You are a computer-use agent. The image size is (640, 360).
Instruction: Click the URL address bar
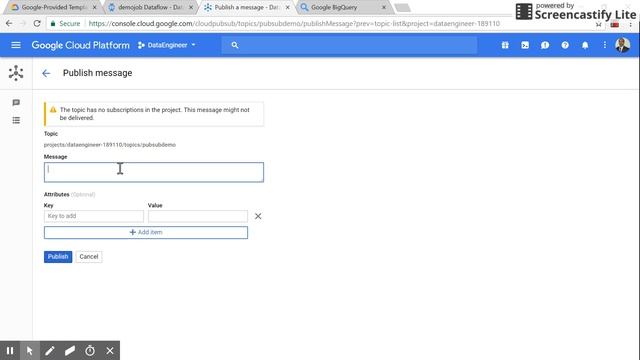click(294, 24)
